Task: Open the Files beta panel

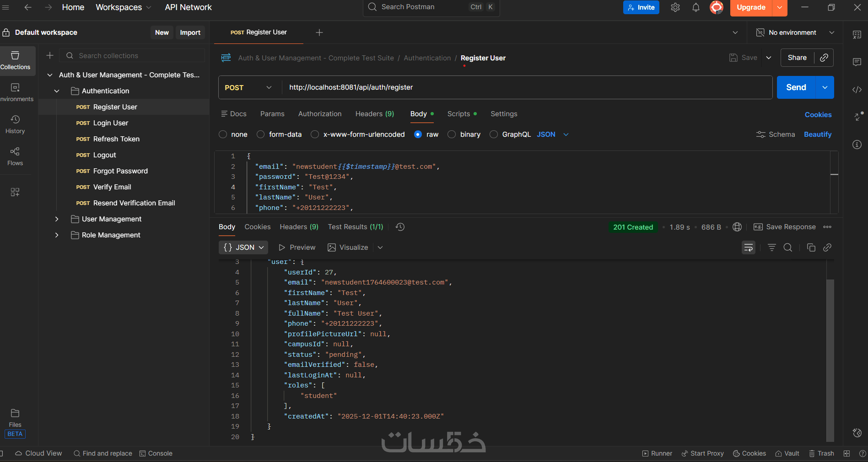Action: tap(15, 424)
